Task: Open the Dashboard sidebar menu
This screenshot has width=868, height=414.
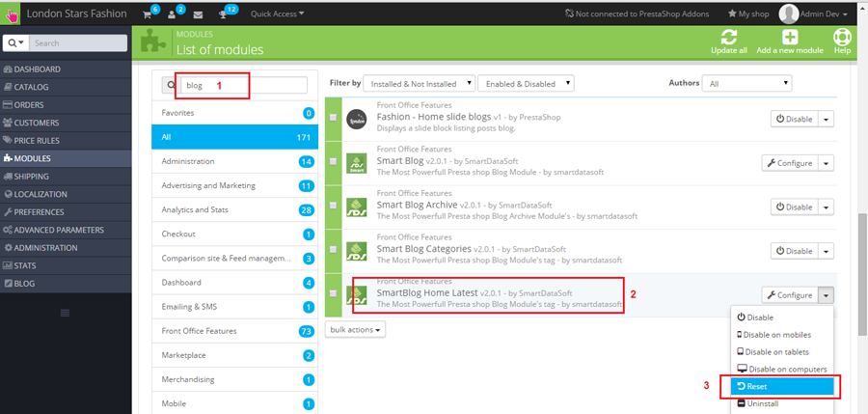Action: 66,69
